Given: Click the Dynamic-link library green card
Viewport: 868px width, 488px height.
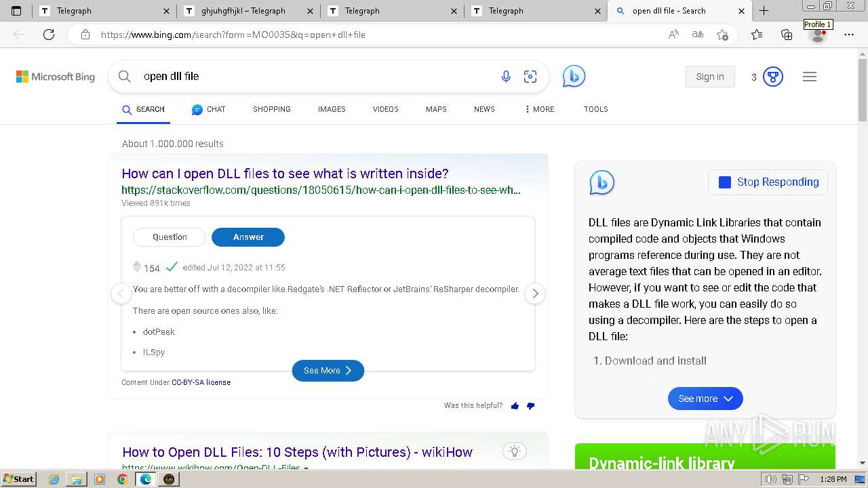Looking at the screenshot, I should (705, 456).
